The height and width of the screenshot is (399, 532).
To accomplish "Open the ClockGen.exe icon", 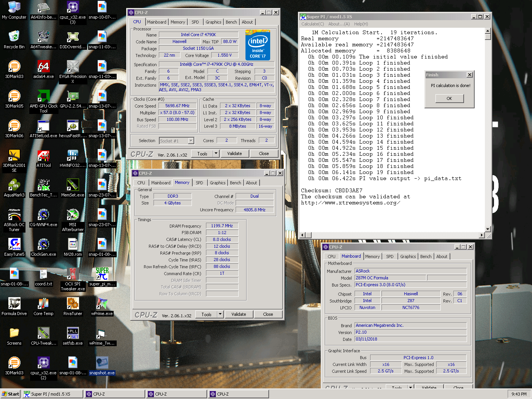I will (x=44, y=248).
